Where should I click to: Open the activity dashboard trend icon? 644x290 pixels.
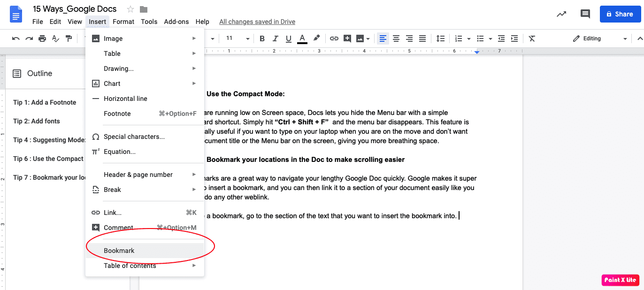[561, 14]
